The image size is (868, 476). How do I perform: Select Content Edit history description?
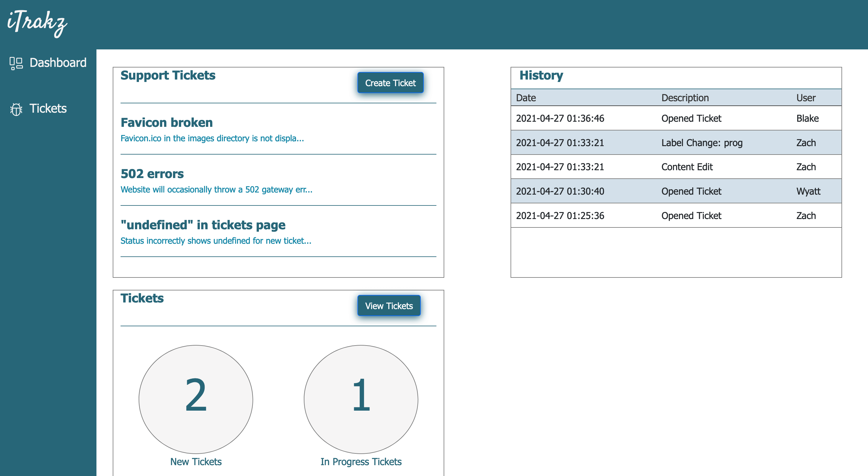[x=687, y=167]
